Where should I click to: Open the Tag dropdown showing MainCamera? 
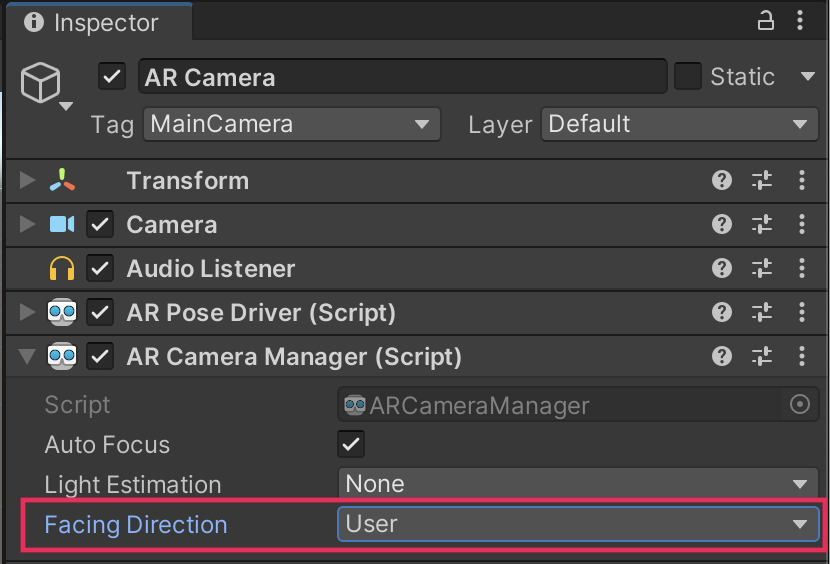tap(292, 125)
